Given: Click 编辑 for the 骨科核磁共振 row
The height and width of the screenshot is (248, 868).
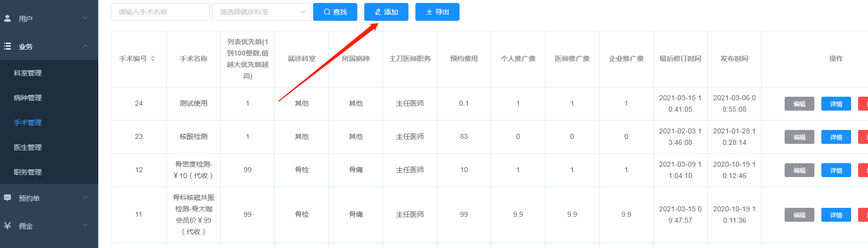Looking at the screenshot, I should point(800,215).
